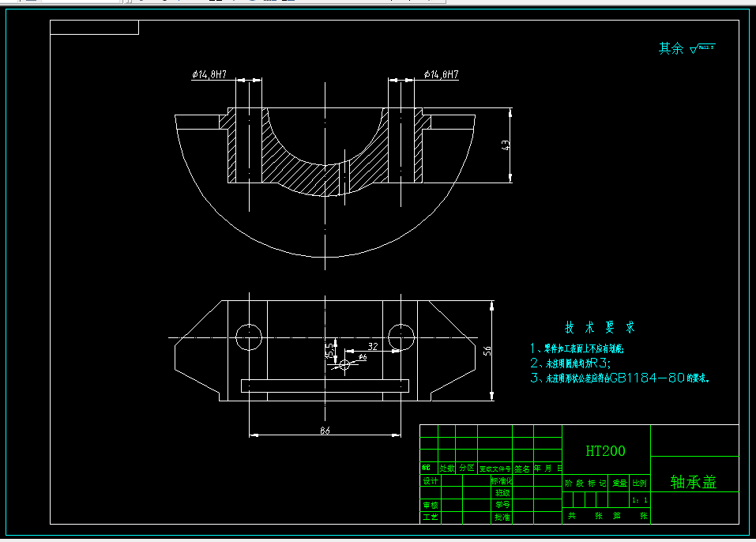
Task: Select the 标准化 cell text
Action: 502,480
